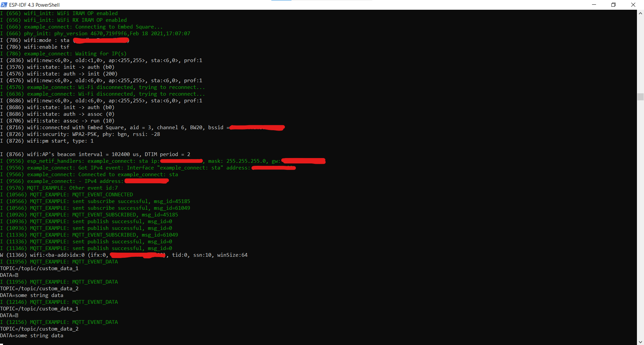
Task: Click 'MQTT_EVENT_CONNECTED' line
Action: click(66, 195)
